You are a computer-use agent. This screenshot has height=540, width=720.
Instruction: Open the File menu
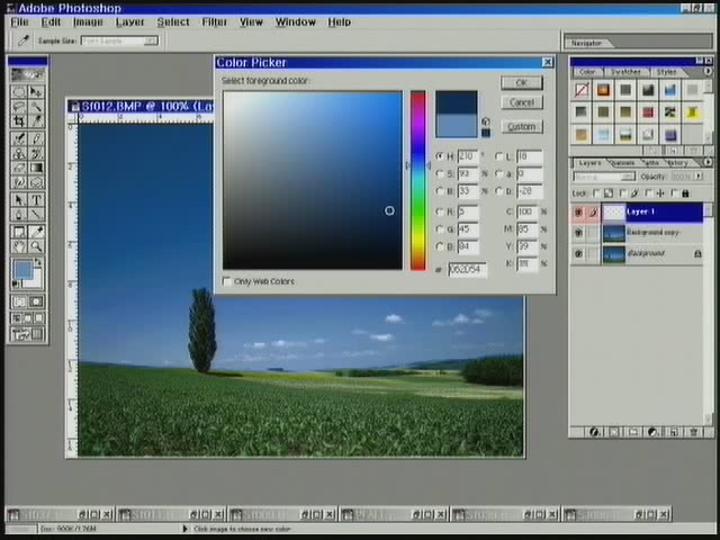[x=19, y=22]
